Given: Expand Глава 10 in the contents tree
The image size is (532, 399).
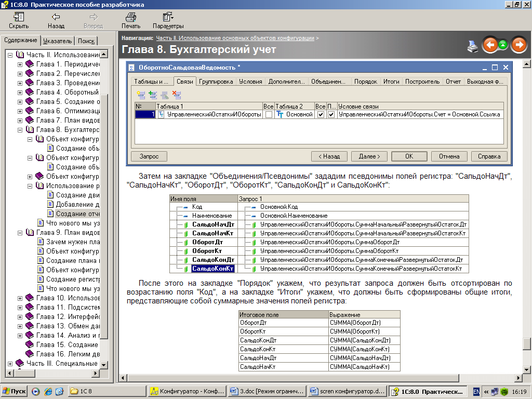Looking at the screenshot, I should coord(20,298).
